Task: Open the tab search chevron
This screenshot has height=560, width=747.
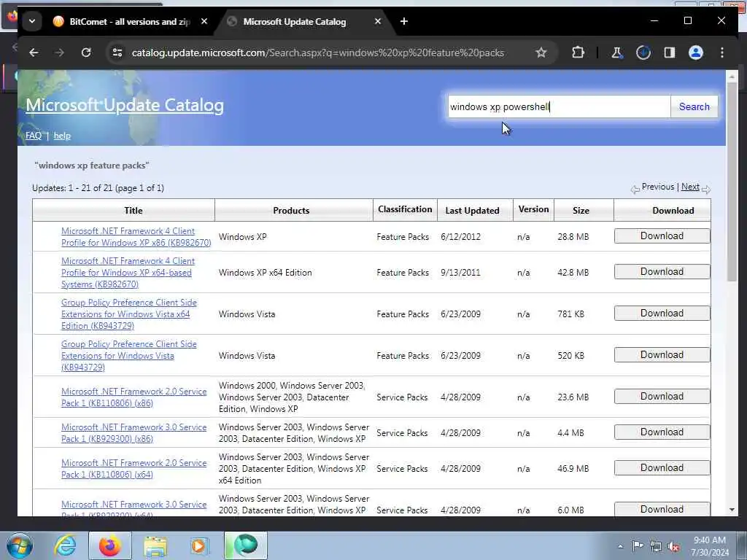Action: coord(32,21)
